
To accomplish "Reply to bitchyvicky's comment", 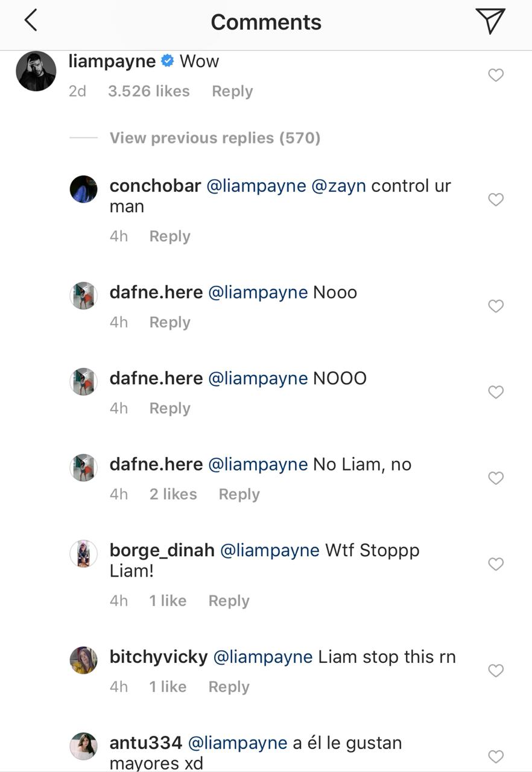I will 229,687.
